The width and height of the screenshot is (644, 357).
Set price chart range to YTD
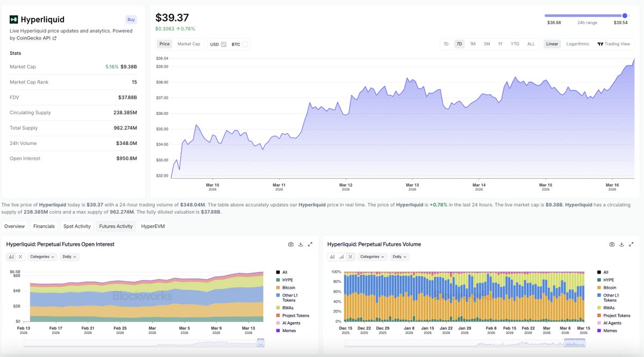pos(515,44)
